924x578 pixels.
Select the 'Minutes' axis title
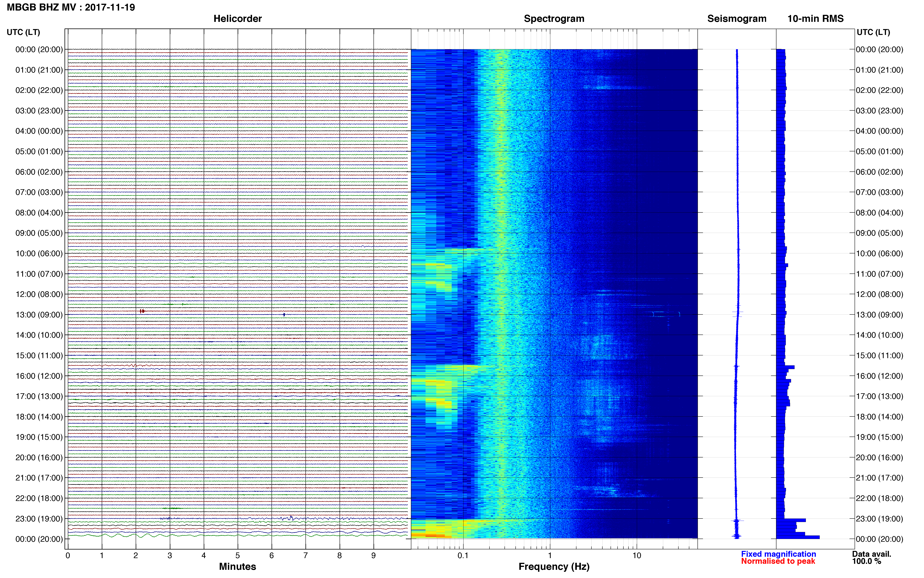[x=237, y=566]
